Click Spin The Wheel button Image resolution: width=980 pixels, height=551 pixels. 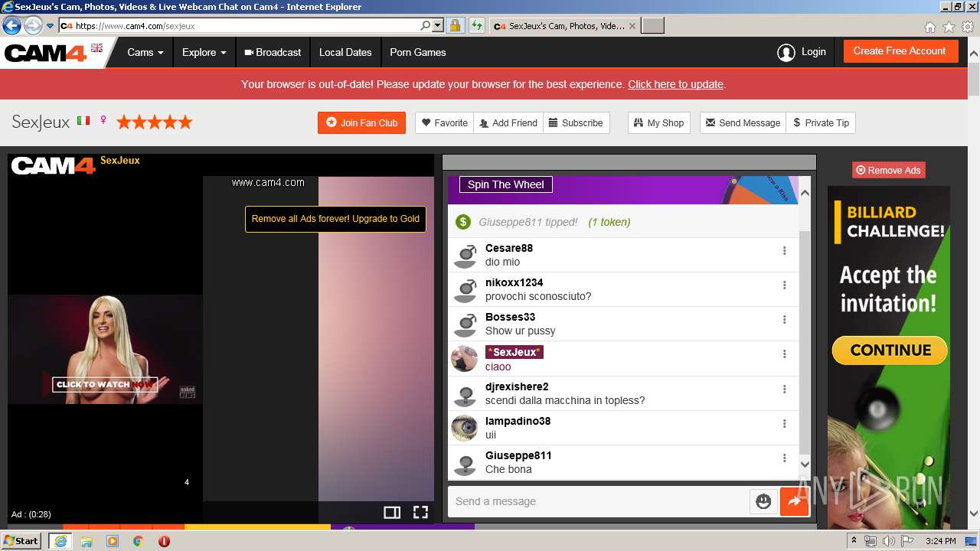click(505, 184)
